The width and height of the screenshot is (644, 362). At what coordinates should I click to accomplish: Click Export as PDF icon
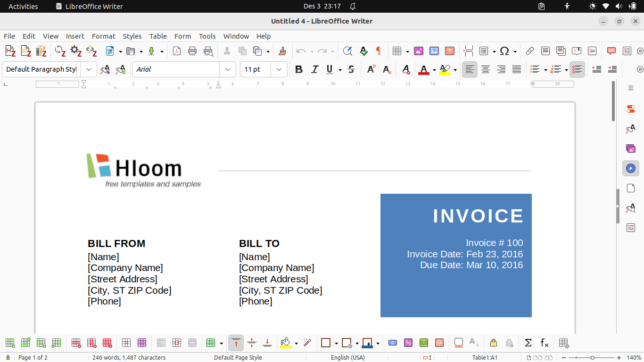(x=177, y=51)
